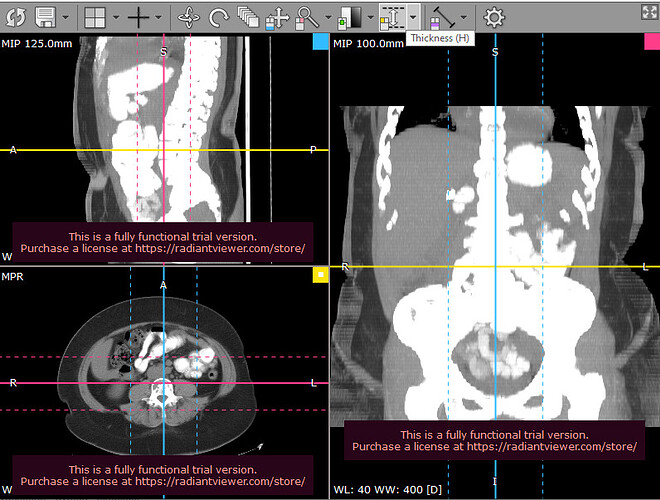Click the view layout grid icon
The width and height of the screenshot is (660, 500).
pyautogui.click(x=95, y=17)
